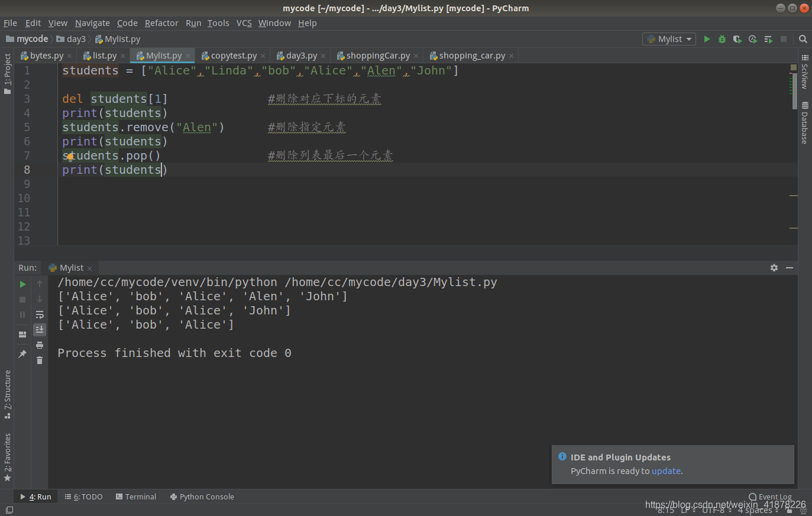Open the SciView side panel
This screenshot has width=812, height=516.
[804, 72]
